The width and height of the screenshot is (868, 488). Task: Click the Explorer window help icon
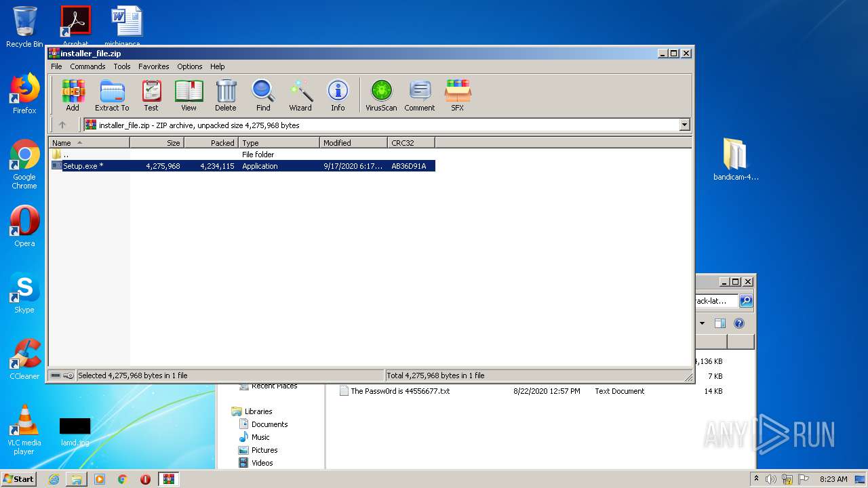point(739,323)
